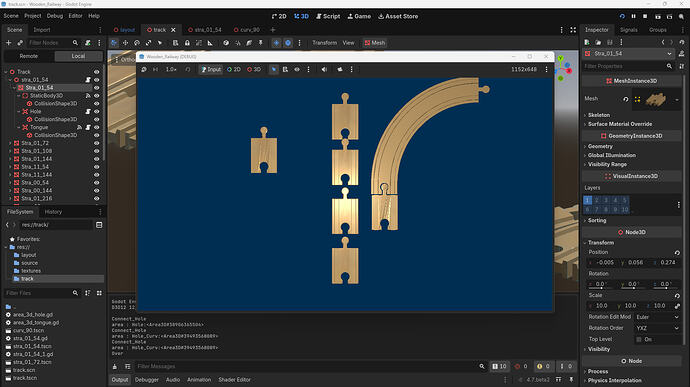Select the track.tscn file in FileSystem
Viewport: 690px width, 387px height.
[25, 378]
